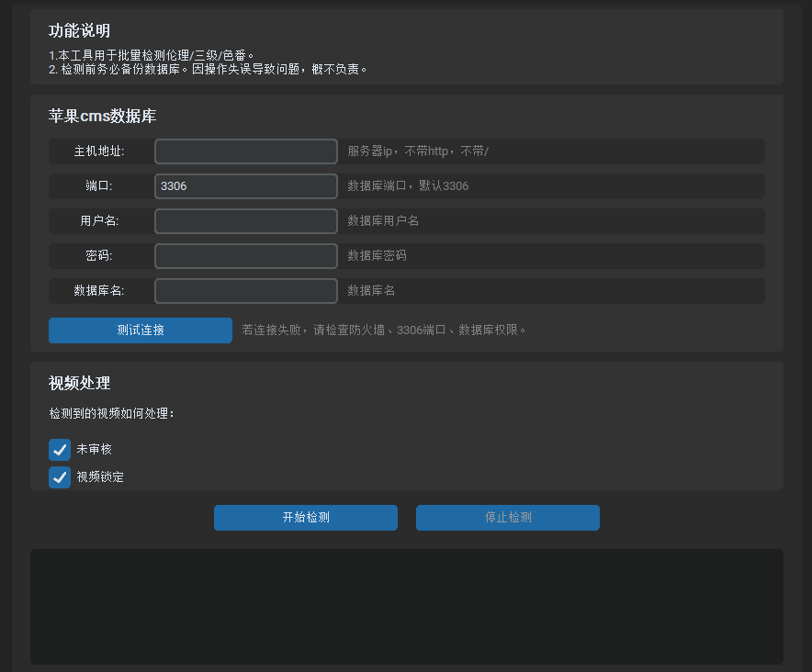Click the 视频处理 section heading
The height and width of the screenshot is (672, 812).
[79, 384]
